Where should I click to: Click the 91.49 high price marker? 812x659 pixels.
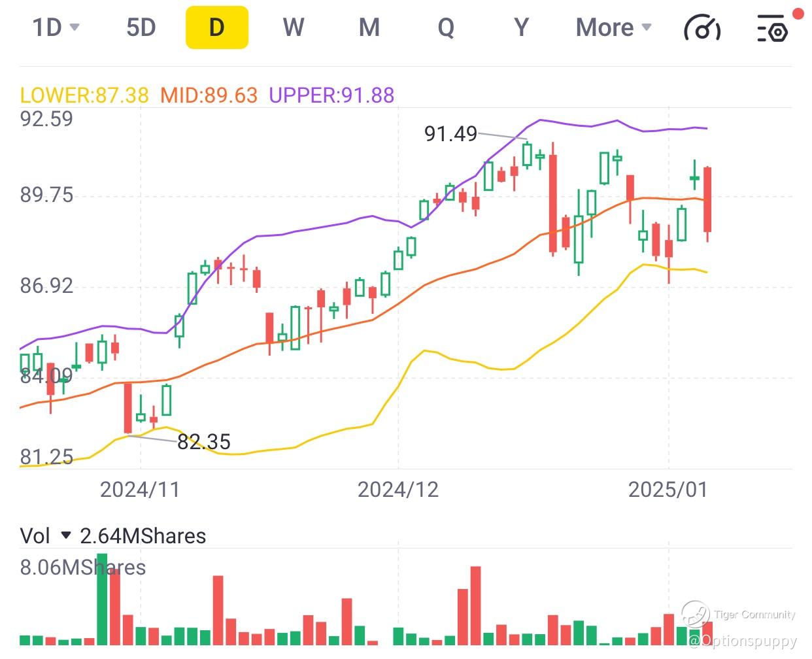tap(450, 133)
